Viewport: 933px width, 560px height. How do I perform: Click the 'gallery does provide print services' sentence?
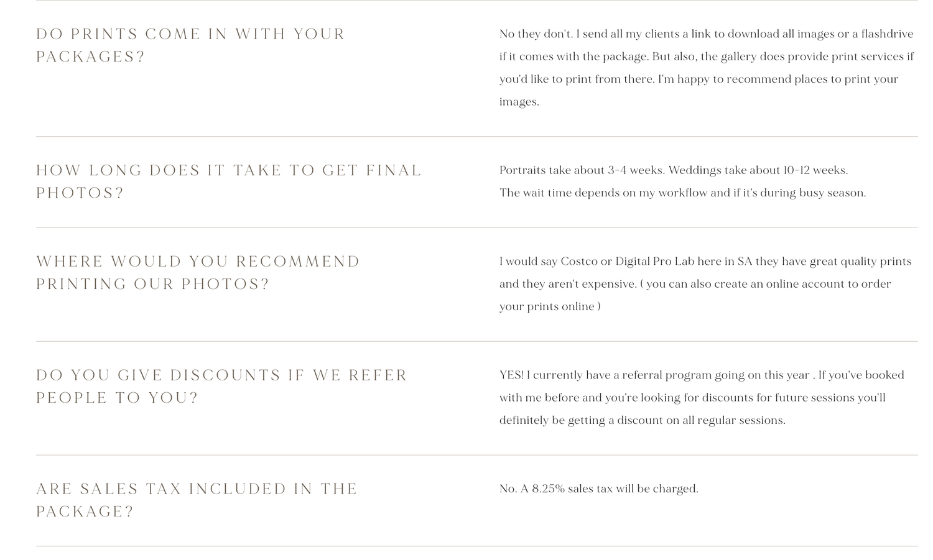click(x=707, y=68)
